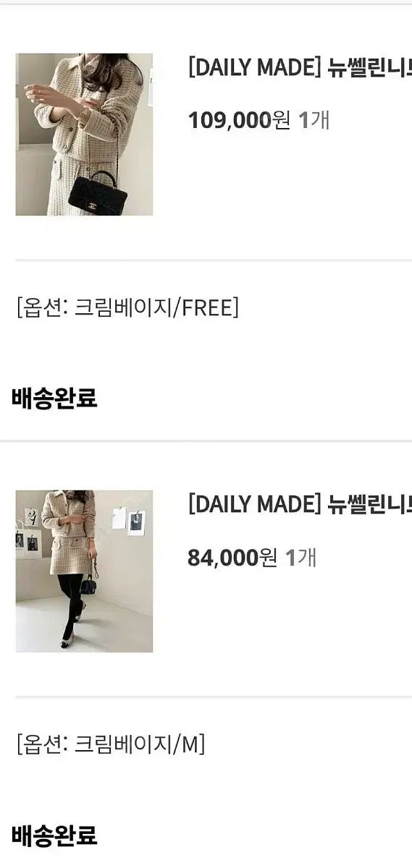
Task: Click the first order's 배송완료 status
Action: click(x=54, y=398)
